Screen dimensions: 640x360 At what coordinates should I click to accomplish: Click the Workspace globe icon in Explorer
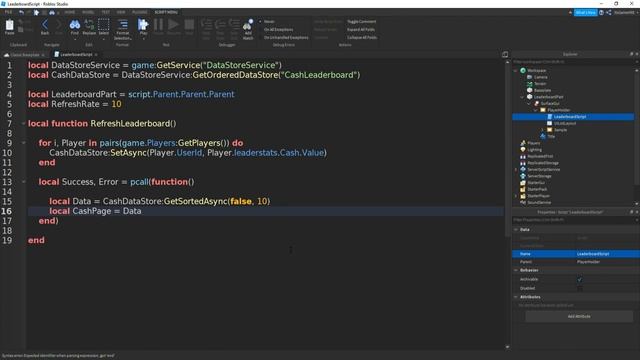click(x=523, y=71)
